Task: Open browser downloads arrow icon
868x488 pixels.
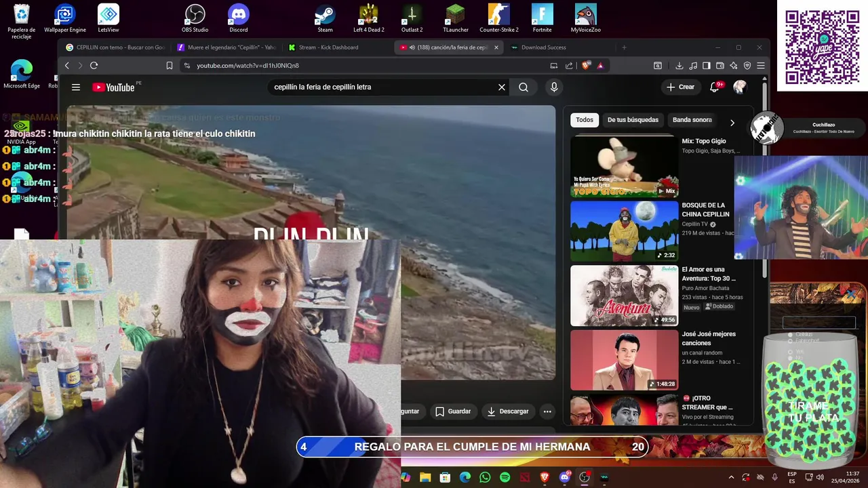Action: tap(679, 66)
